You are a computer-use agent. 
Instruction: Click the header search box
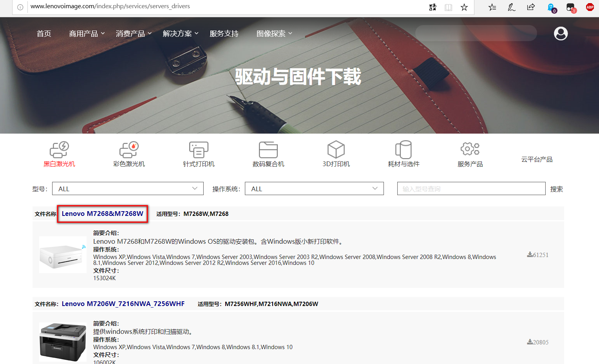(476, 33)
